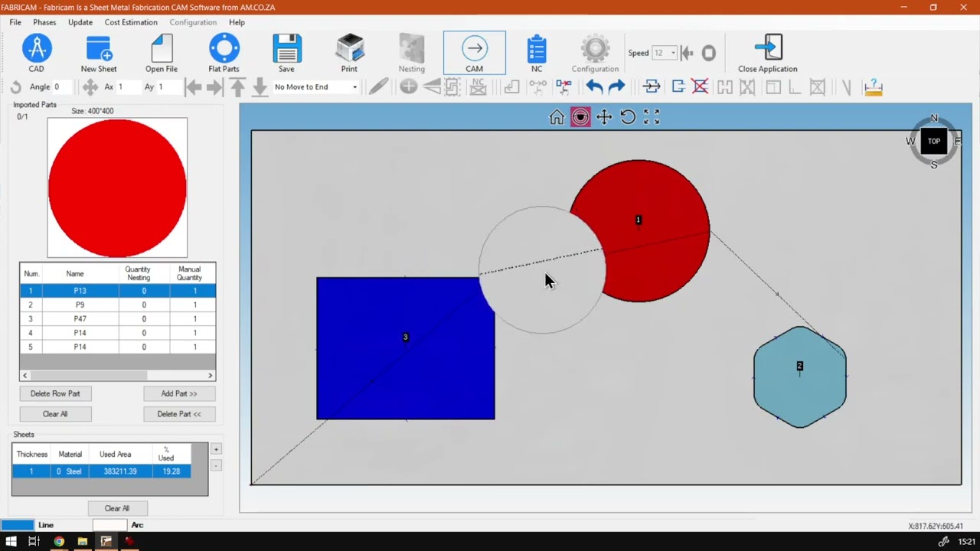Open the File menu
This screenshot has width=980, height=551.
click(15, 22)
